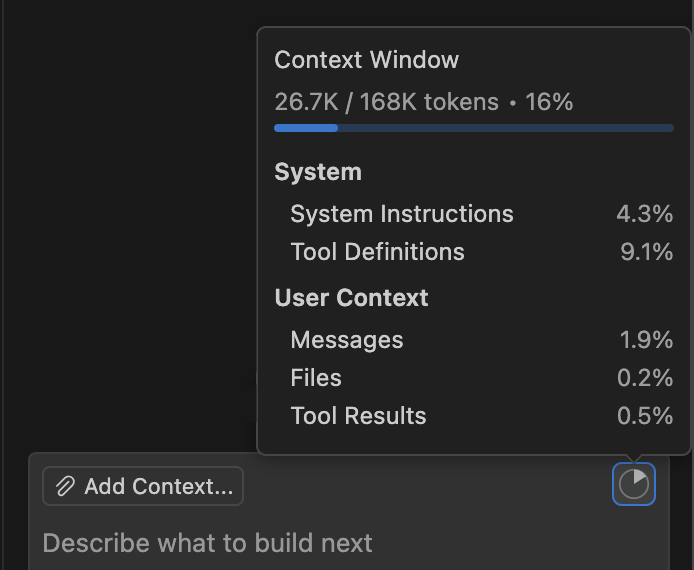Select the Files row
Viewport: 694px width, 570px height.
pos(316,378)
